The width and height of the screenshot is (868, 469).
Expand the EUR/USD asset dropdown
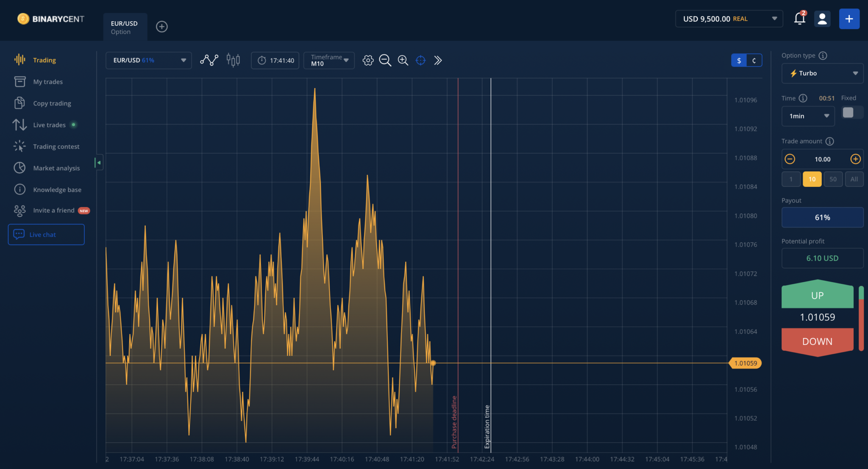(148, 60)
